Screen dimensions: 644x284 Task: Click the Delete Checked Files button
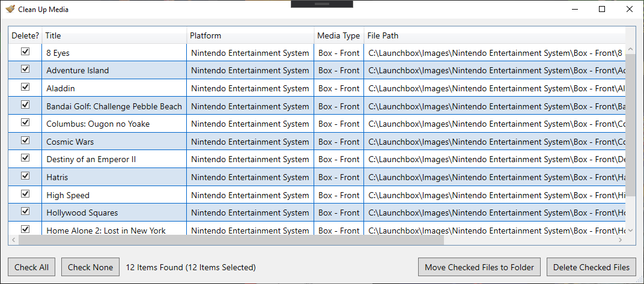point(591,267)
